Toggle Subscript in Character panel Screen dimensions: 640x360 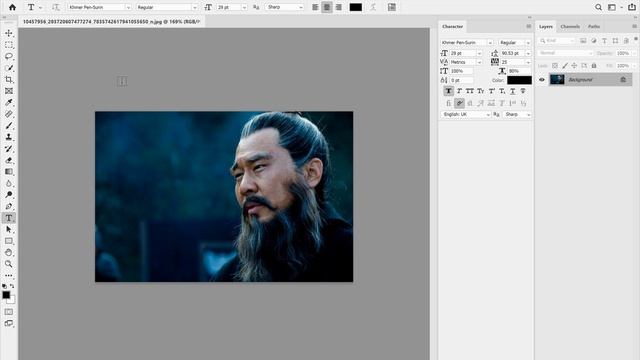(x=502, y=91)
